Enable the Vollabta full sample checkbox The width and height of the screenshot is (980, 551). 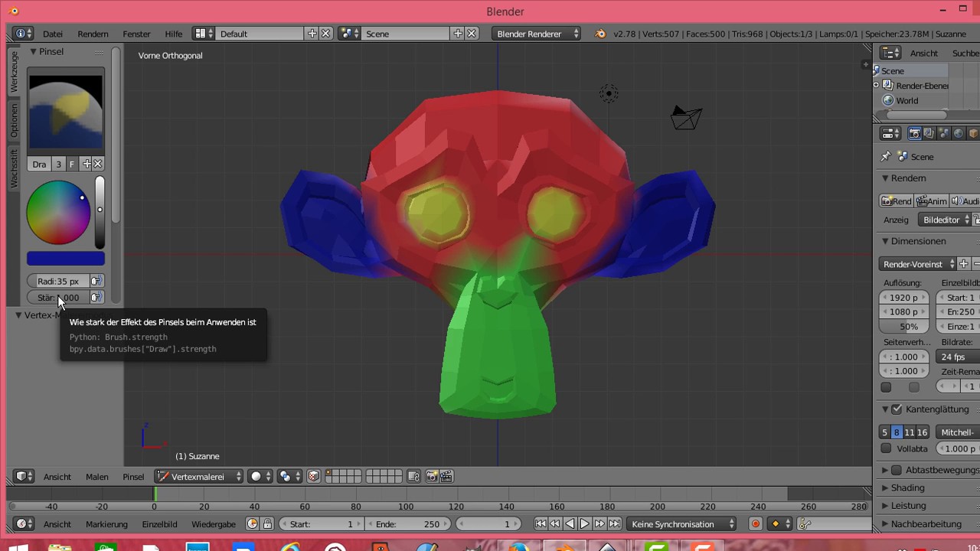pos(886,448)
